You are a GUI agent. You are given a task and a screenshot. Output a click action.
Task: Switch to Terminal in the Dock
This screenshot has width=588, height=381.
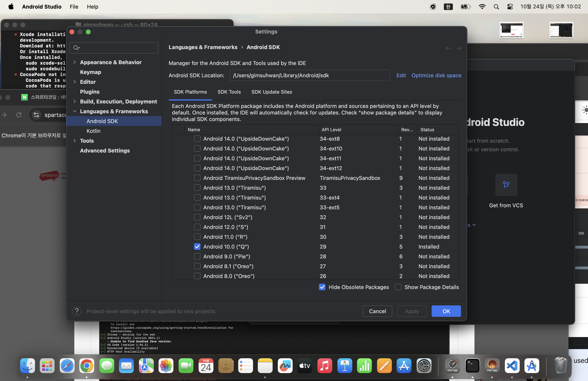click(x=472, y=366)
